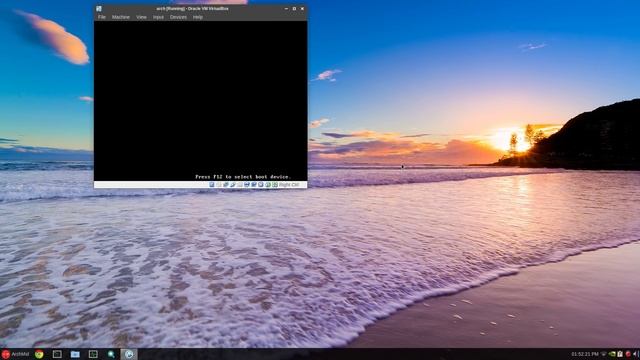Open the system monitor taskbar icon
Image resolution: width=640 pixels, height=360 pixels.
(93, 354)
